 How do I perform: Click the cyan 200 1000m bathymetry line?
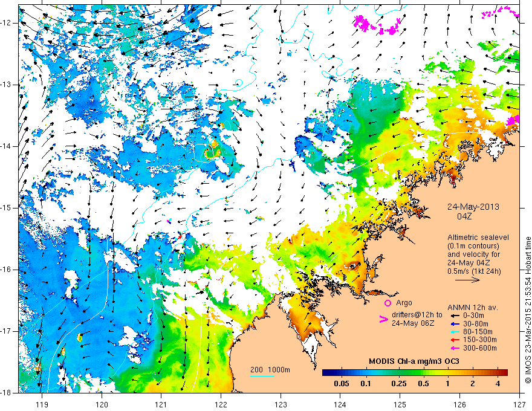click(262, 376)
